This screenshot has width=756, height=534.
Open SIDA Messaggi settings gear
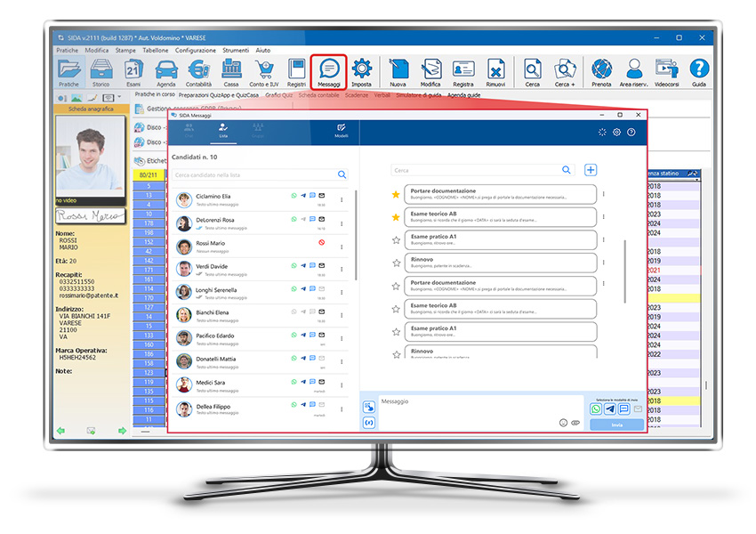(617, 132)
